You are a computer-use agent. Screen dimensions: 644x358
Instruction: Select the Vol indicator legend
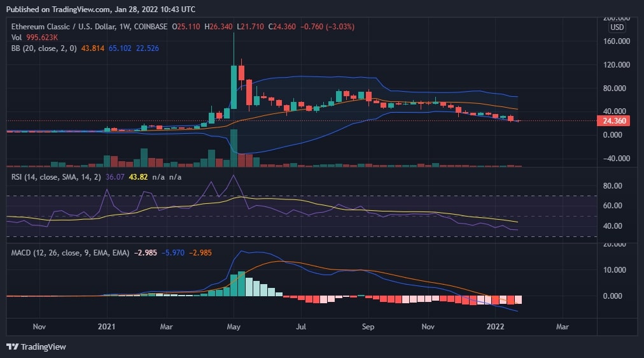(18, 37)
